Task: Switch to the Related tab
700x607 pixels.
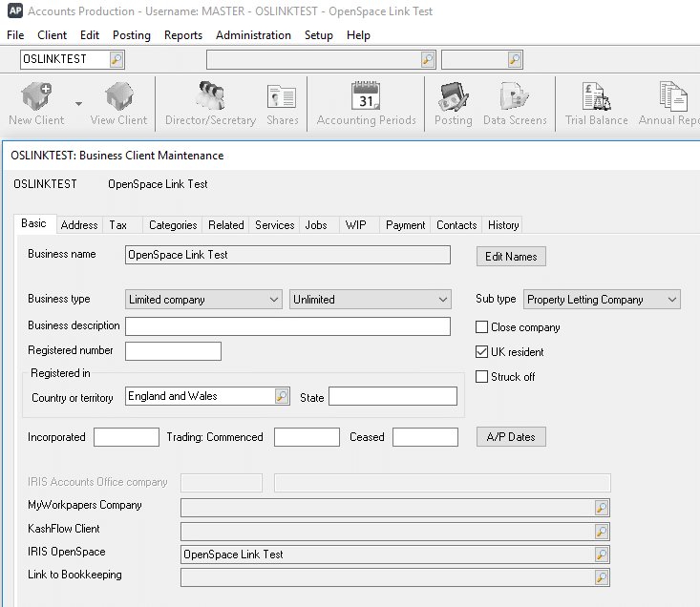Action: [x=226, y=225]
